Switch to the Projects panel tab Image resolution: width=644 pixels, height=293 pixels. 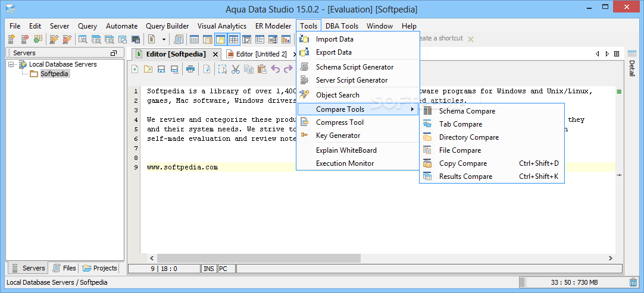coord(99,268)
